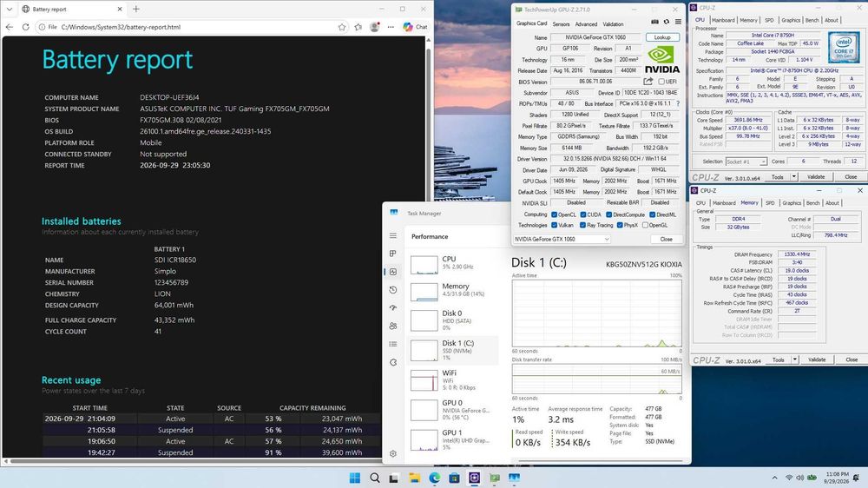Open Task Manager's Startup apps page

[393, 308]
